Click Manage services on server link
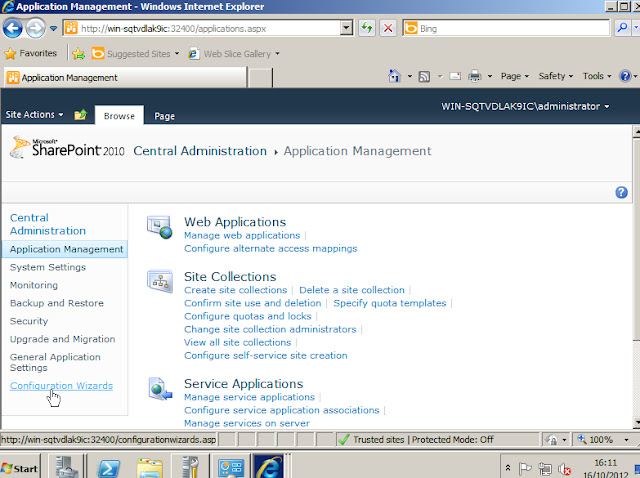 (x=247, y=423)
